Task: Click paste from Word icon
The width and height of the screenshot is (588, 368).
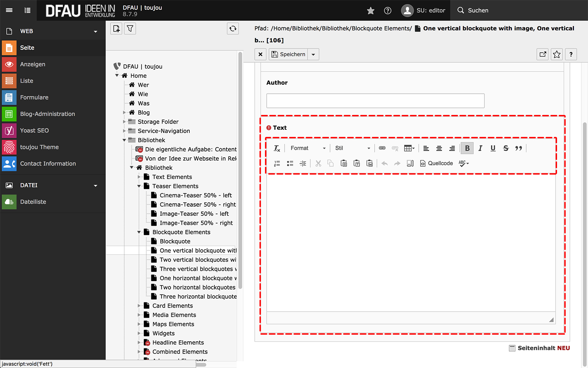Action: click(x=370, y=163)
